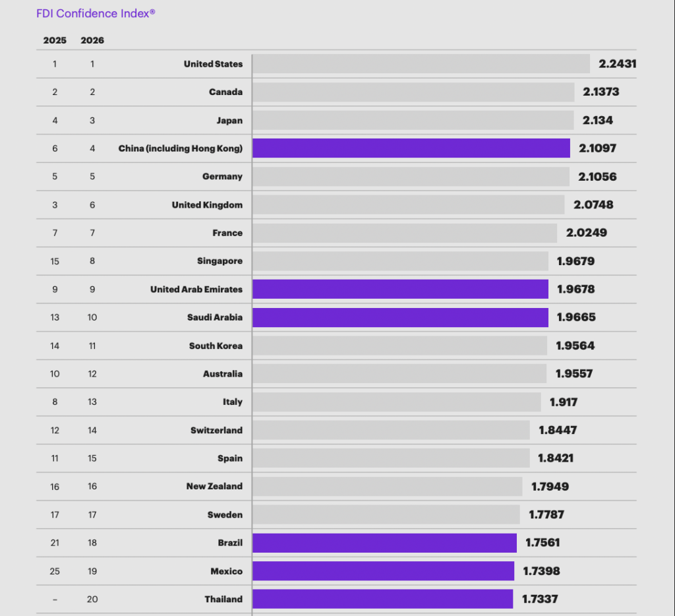Screen dimensions: 675x616
Task: Select the purple Thailand bar
Action: pyautogui.click(x=382, y=599)
